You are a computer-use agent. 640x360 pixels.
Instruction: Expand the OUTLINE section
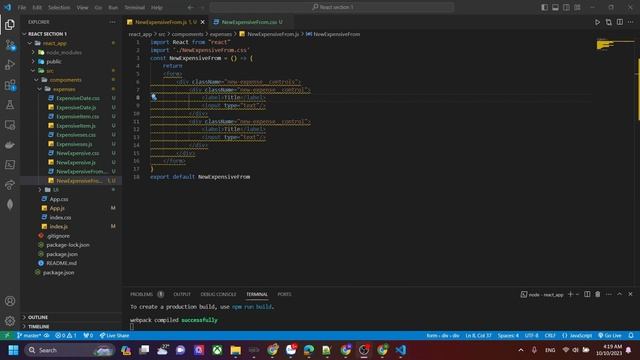pyautogui.click(x=24, y=317)
